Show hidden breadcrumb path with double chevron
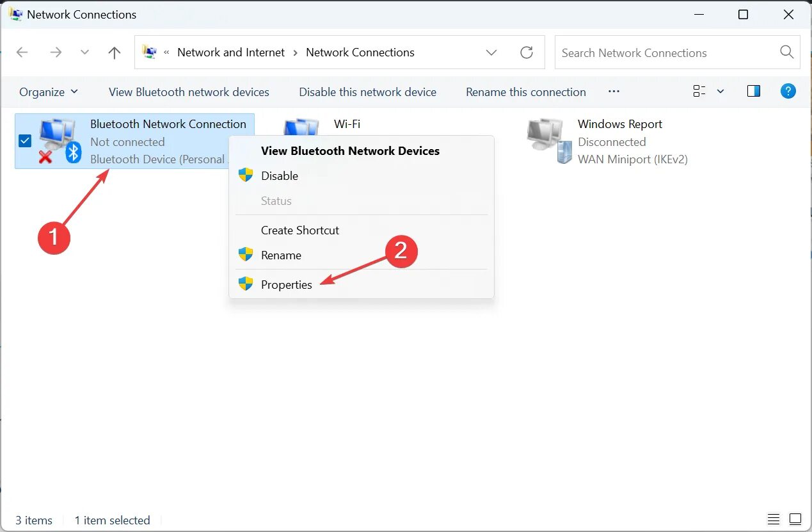The image size is (812, 532). click(166, 52)
